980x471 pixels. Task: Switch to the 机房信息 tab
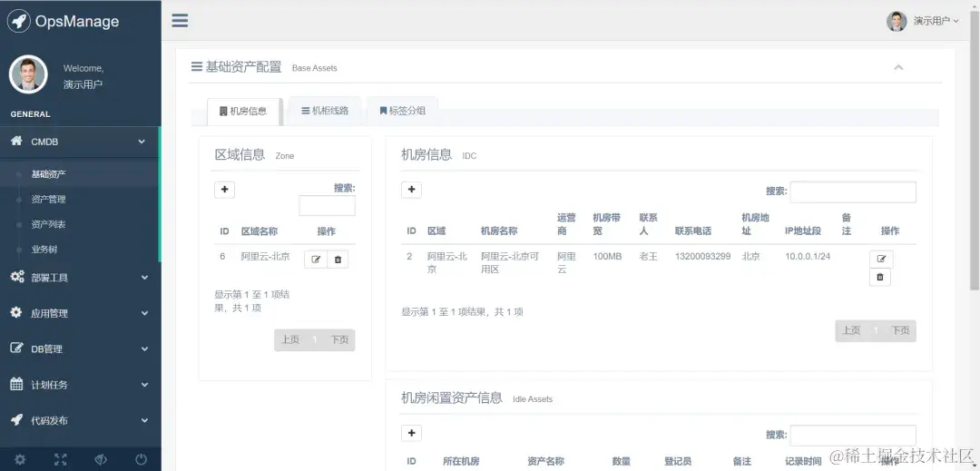[243, 112]
